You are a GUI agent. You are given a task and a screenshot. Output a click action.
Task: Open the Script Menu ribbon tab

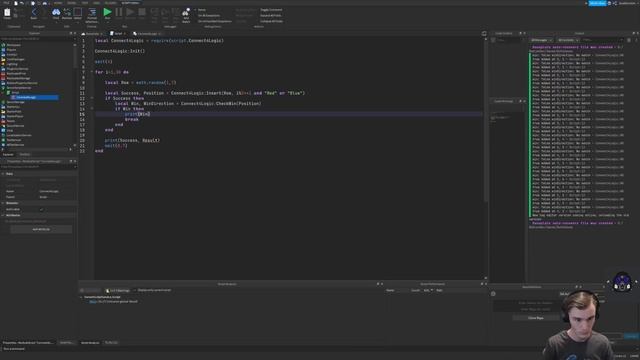pyautogui.click(x=130, y=3)
